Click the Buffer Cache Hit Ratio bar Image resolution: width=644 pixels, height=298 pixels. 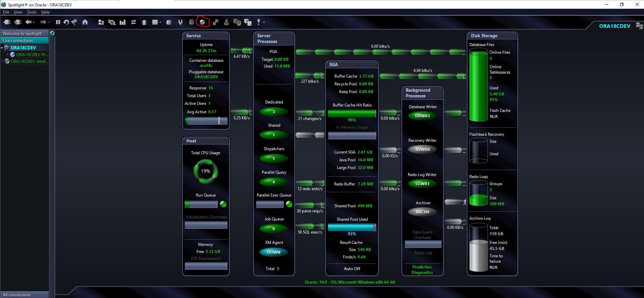click(352, 114)
